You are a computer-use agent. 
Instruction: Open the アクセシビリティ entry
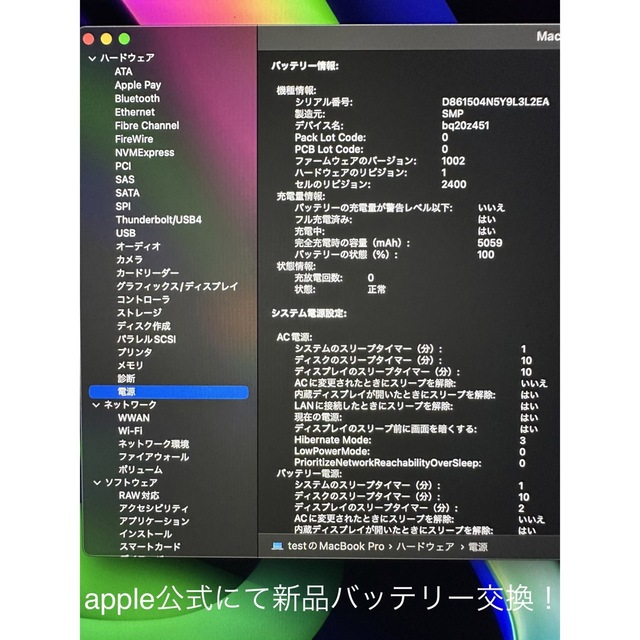coord(154,509)
